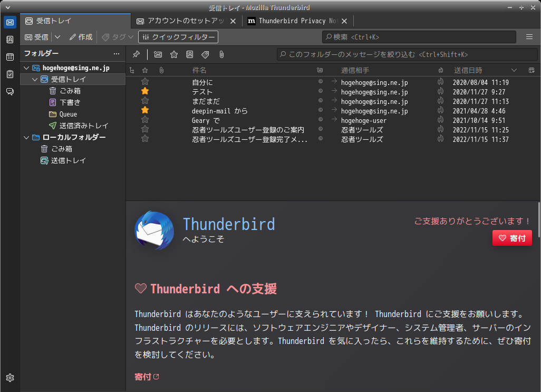Open the Calendar space icon
Viewport: 541px width, 392px height.
10,57
